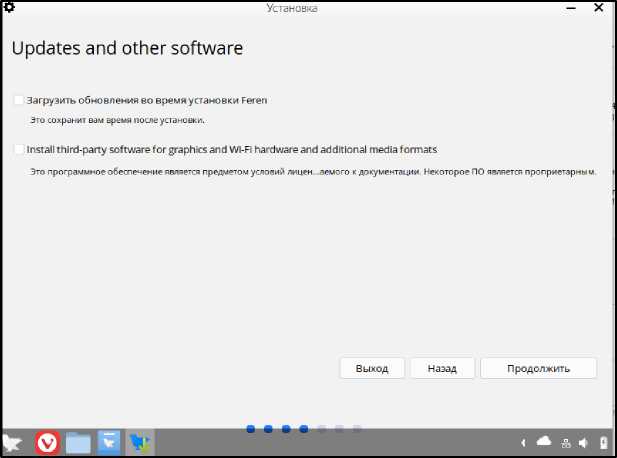Check the battery tray icon
The height and width of the screenshot is (458, 617).
click(604, 443)
